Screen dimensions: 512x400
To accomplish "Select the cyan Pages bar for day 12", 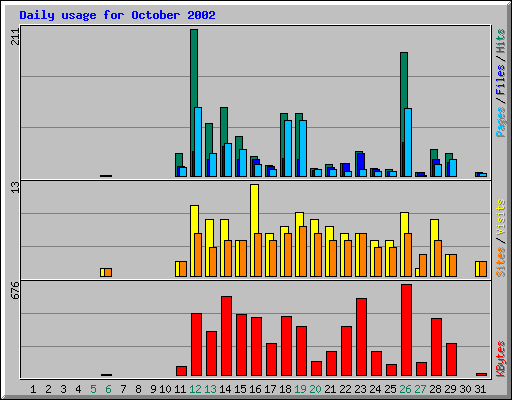I will pos(198,142).
